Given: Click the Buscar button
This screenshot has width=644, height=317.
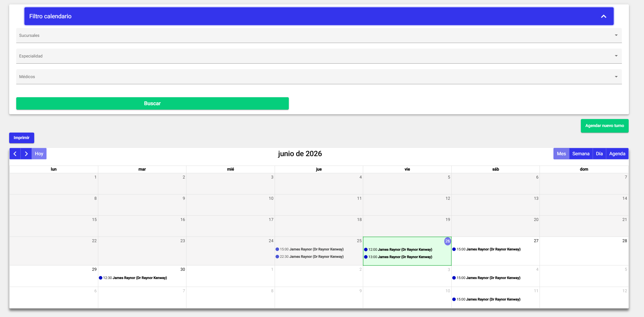Looking at the screenshot, I should 153,103.
